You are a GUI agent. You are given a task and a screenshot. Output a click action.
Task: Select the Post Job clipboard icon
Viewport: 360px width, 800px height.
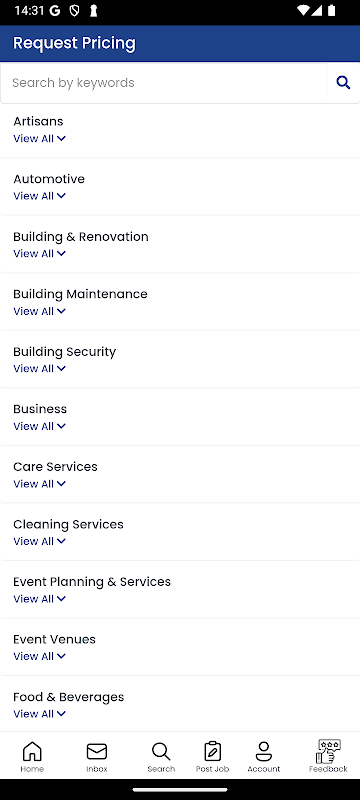point(213,751)
